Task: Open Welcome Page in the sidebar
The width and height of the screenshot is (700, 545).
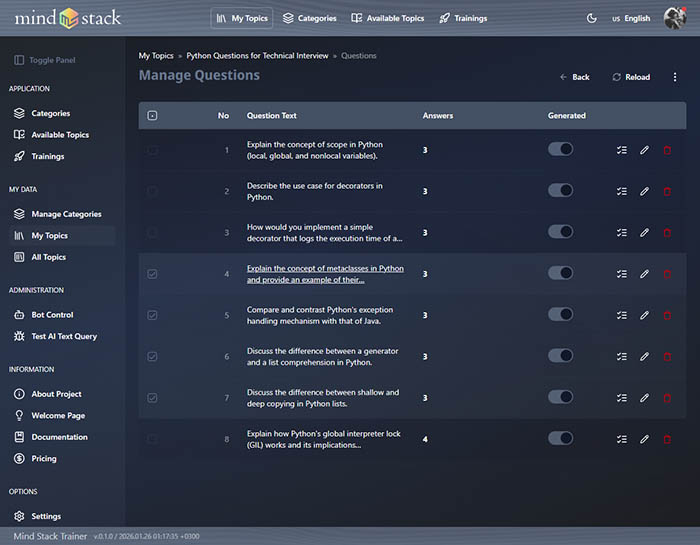Action: [62, 416]
